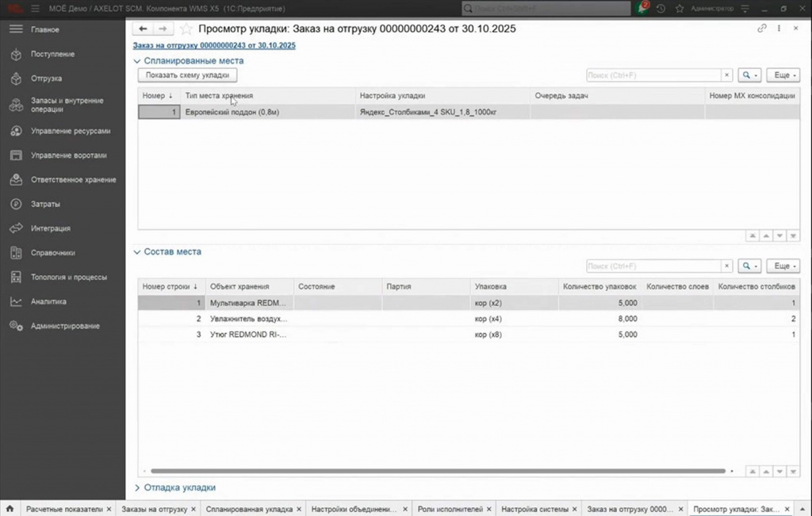Viewport: 812px width, 516px height.
Task: Collapse the Состав места section
Action: pos(136,252)
